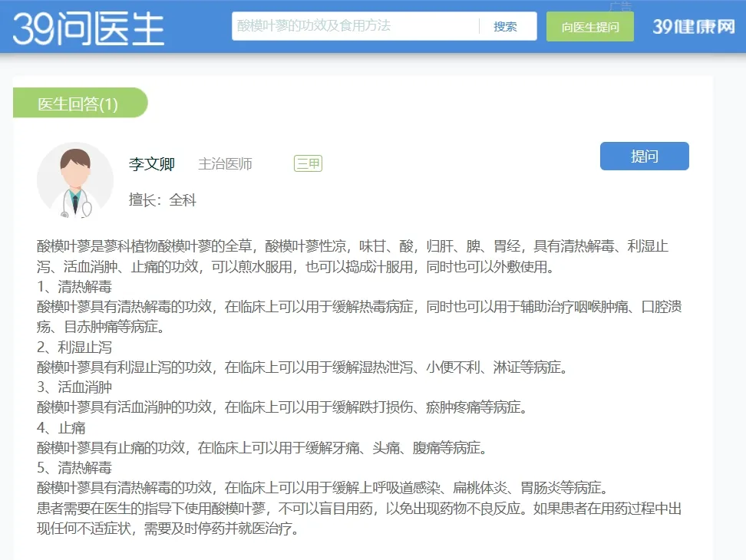
Task: Click the 主治医师 title label
Action: pos(225,164)
